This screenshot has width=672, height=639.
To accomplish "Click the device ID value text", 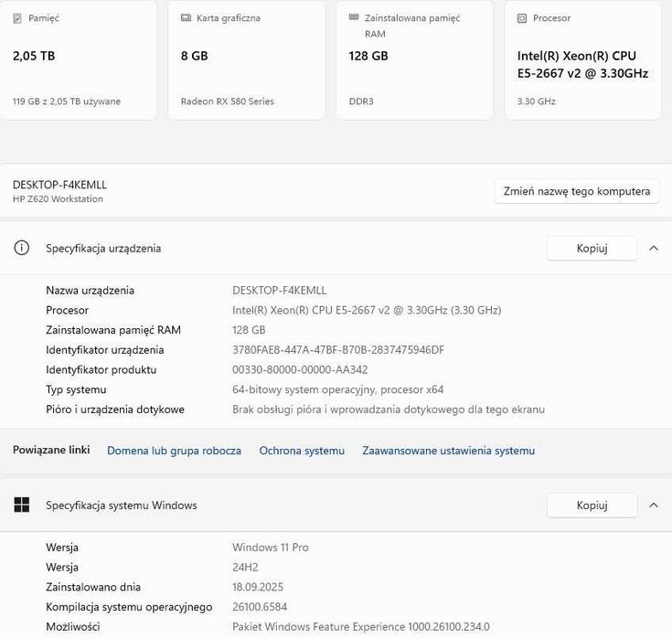I will click(338, 350).
